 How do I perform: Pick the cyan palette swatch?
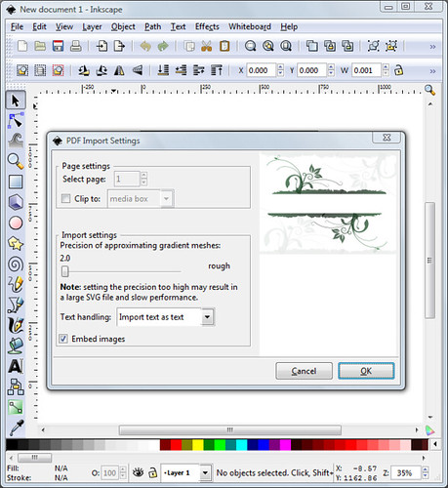(x=241, y=444)
